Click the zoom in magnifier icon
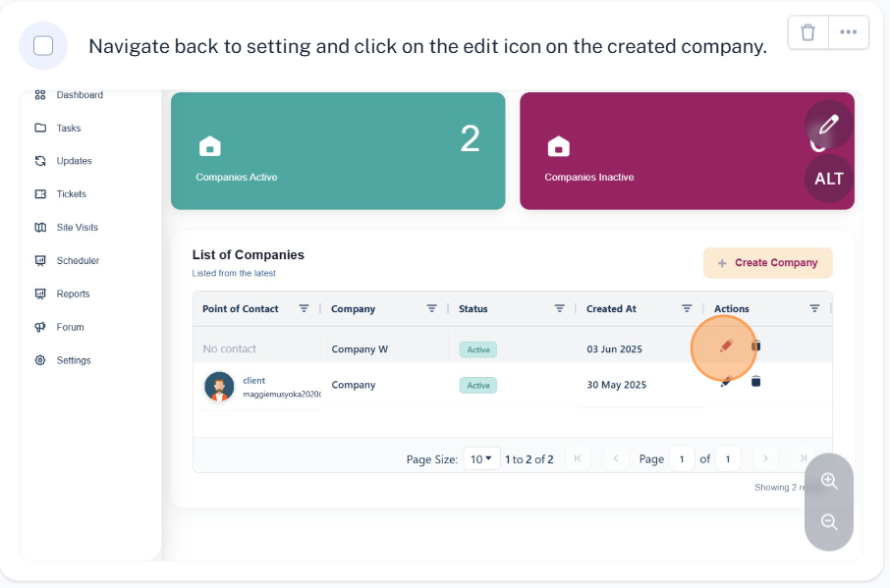 tap(829, 481)
